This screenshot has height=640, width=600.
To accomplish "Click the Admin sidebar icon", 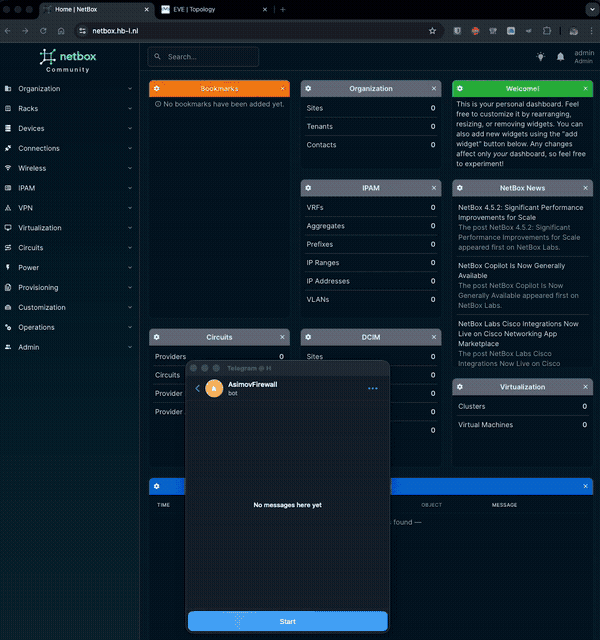I will coord(8,347).
